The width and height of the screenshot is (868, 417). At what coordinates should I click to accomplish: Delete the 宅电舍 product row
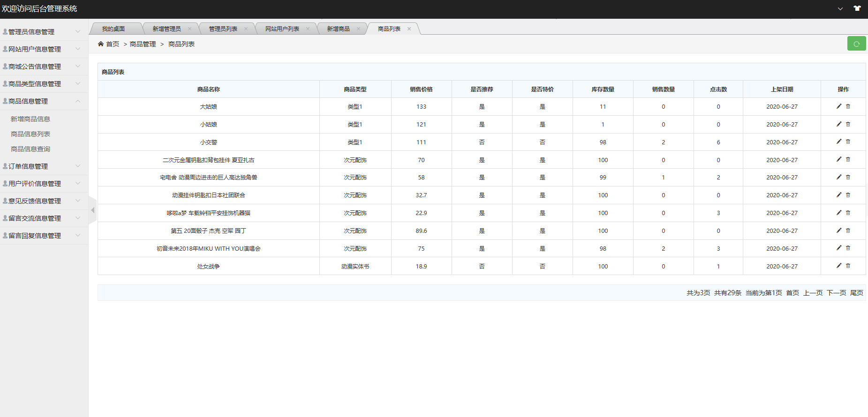coord(848,177)
